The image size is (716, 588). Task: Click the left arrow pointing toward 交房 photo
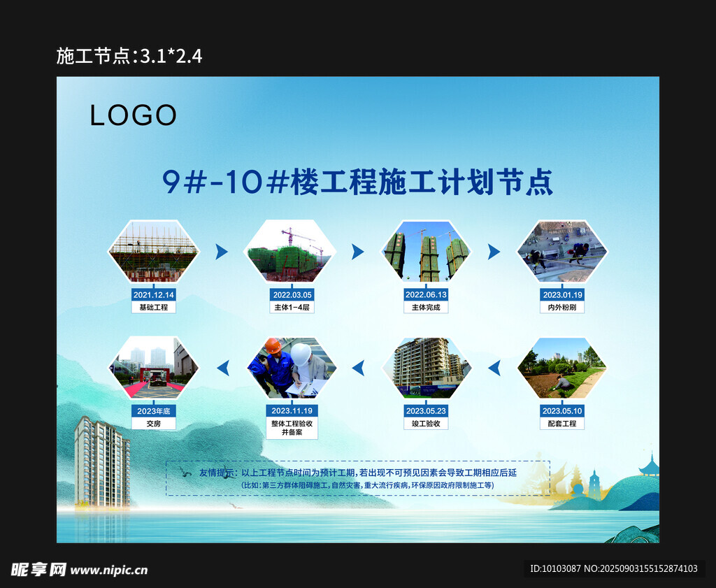pyautogui.click(x=222, y=368)
